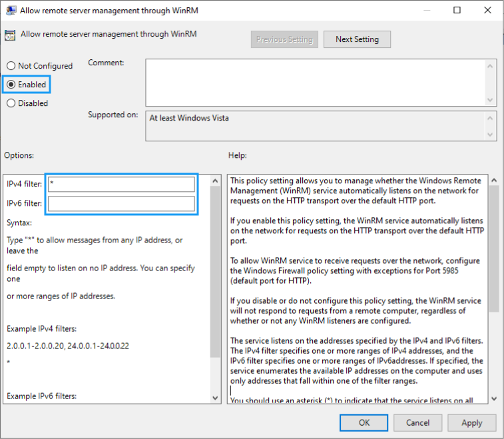
Task: Click inside the Comment text box
Action: (315, 81)
